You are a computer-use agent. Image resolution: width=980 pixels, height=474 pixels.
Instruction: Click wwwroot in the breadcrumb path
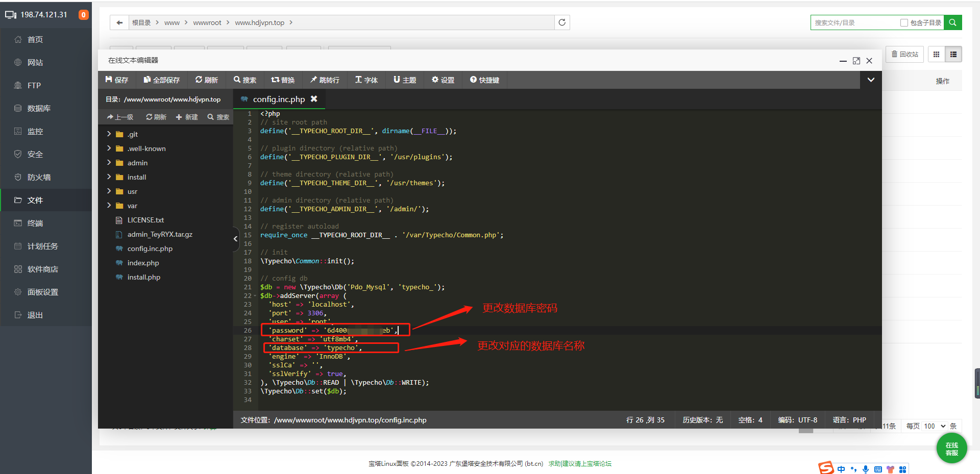207,22
